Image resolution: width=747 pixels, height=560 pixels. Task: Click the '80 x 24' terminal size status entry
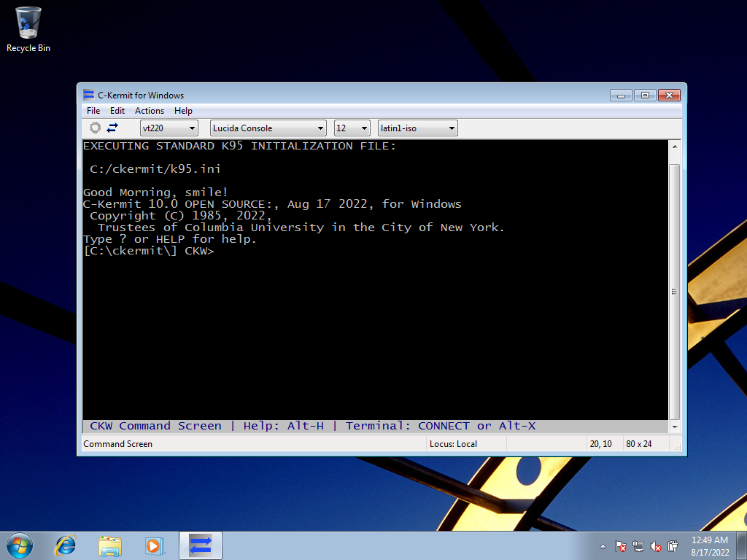coord(639,444)
